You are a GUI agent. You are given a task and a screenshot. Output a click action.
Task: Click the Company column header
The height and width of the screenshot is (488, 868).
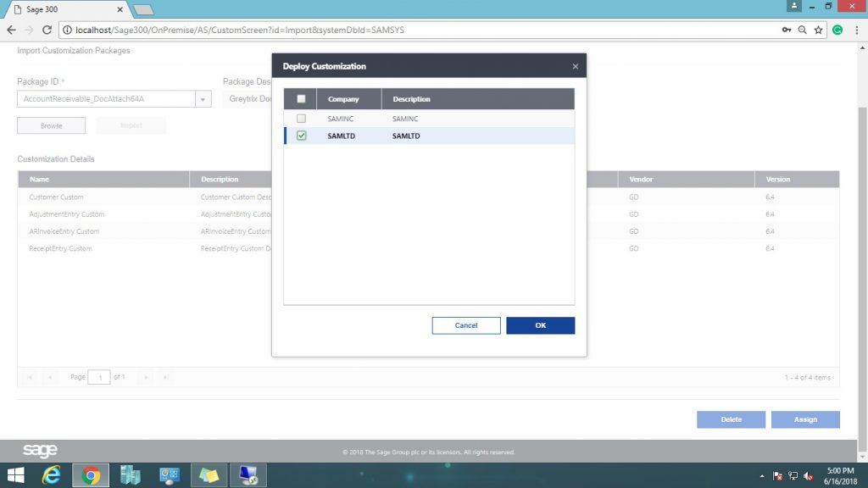click(348, 99)
